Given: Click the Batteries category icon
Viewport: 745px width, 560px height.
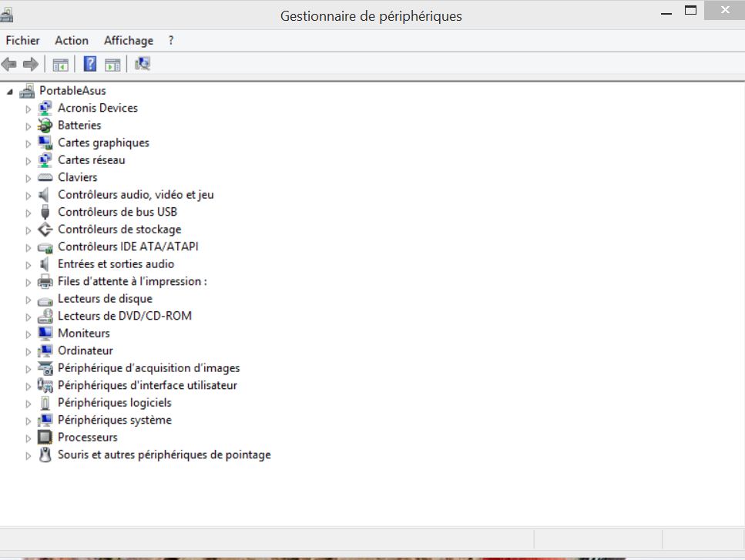Looking at the screenshot, I should coord(45,126).
